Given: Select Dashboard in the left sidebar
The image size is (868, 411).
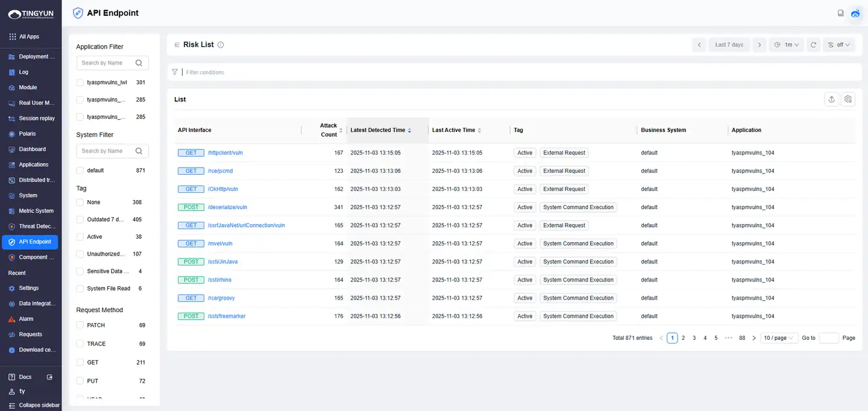Looking at the screenshot, I should pos(31,149).
